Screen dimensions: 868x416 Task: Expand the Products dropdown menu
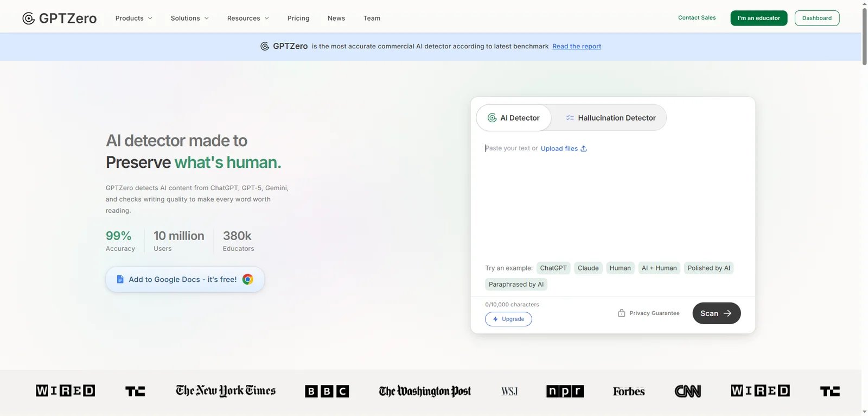[x=133, y=18]
